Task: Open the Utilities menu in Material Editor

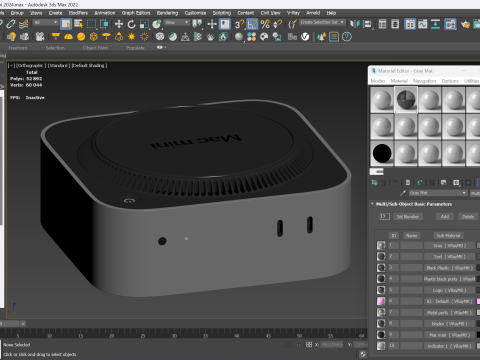Action: 471,81
